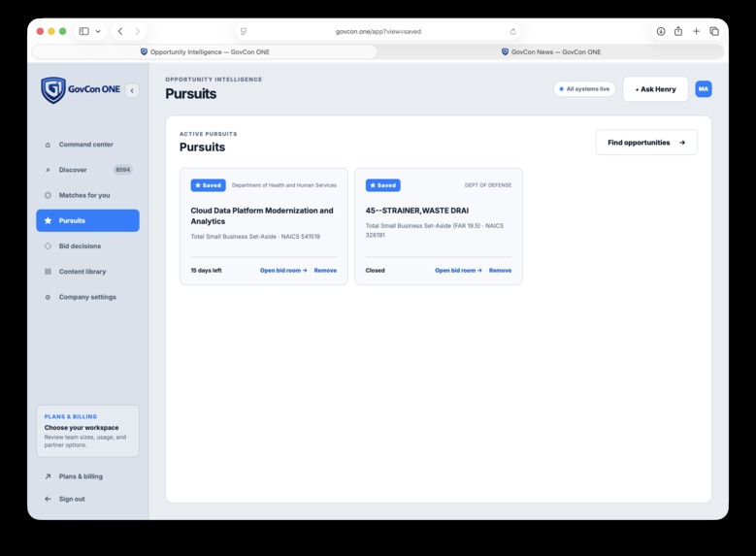Click the 15 days left text
Viewport: 756px width, 556px height.
click(207, 271)
